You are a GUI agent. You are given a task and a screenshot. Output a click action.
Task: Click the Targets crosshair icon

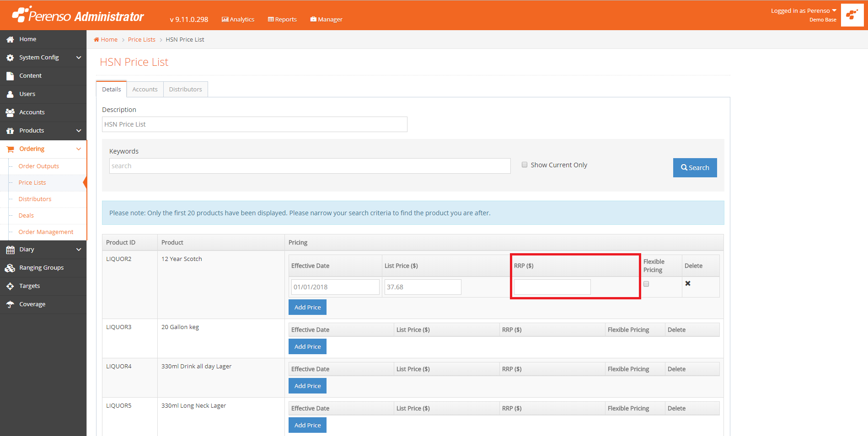(10, 286)
